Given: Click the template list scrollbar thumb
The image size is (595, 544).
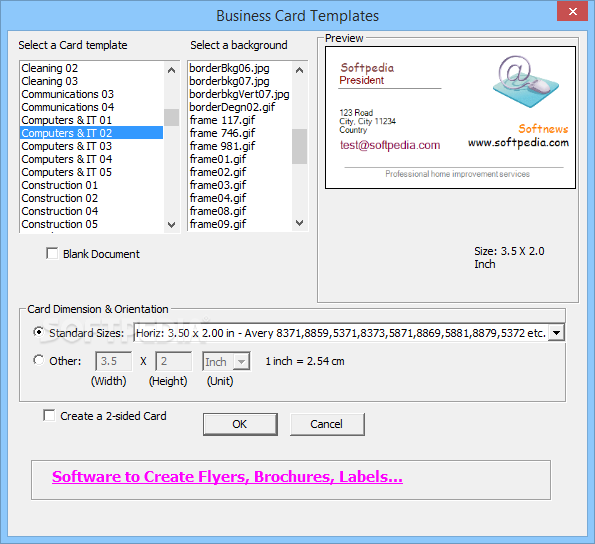Looking at the screenshot, I should pyautogui.click(x=172, y=117).
